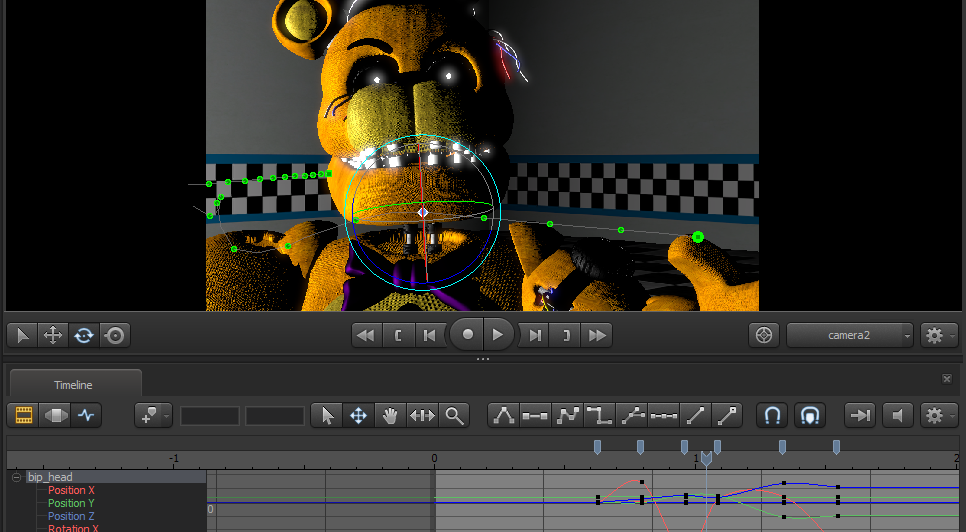Click the rotation gizmo center pivot
This screenshot has width=966, height=532.
(x=423, y=212)
